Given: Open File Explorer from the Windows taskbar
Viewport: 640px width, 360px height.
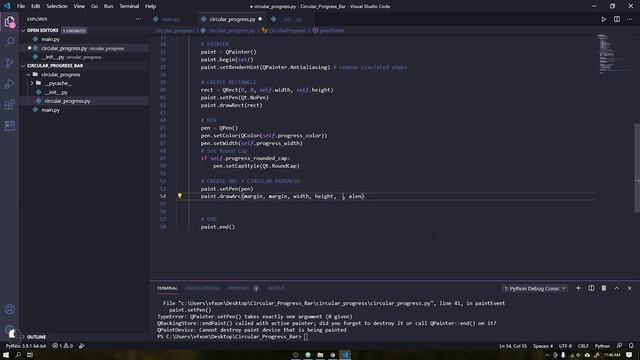Looking at the screenshot, I should pos(320,355).
